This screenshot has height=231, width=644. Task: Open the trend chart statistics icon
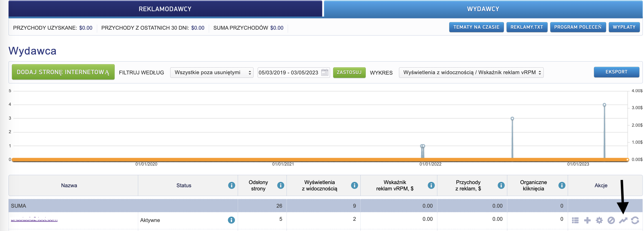[x=623, y=220]
